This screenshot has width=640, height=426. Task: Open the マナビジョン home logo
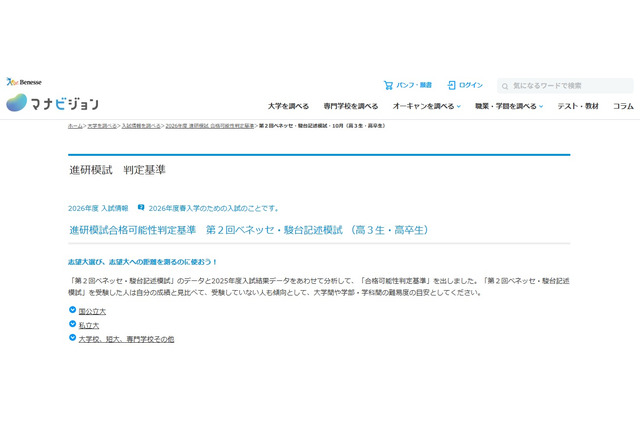point(52,103)
